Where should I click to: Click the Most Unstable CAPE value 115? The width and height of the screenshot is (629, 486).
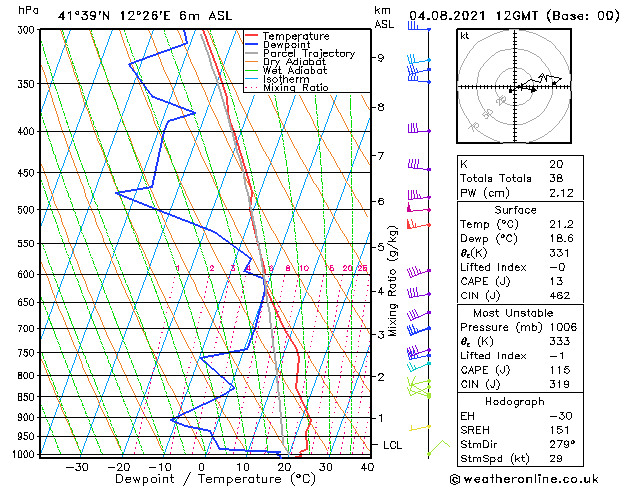tap(559, 370)
